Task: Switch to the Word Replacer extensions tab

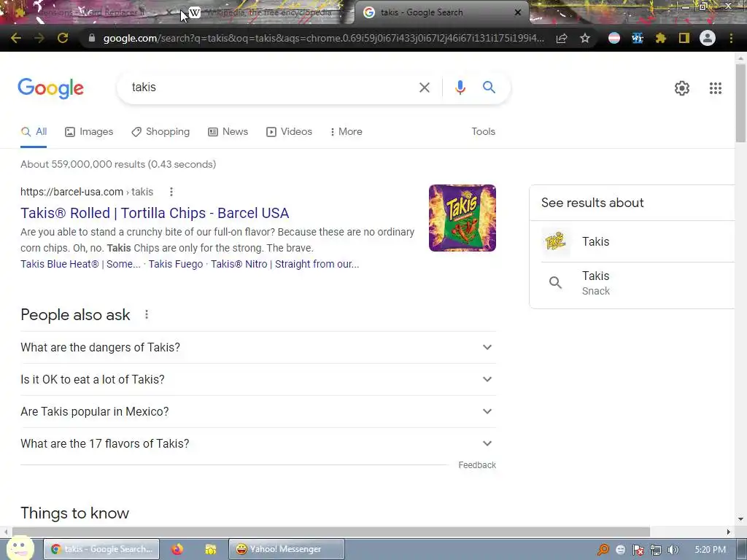Action: pyautogui.click(x=90, y=12)
